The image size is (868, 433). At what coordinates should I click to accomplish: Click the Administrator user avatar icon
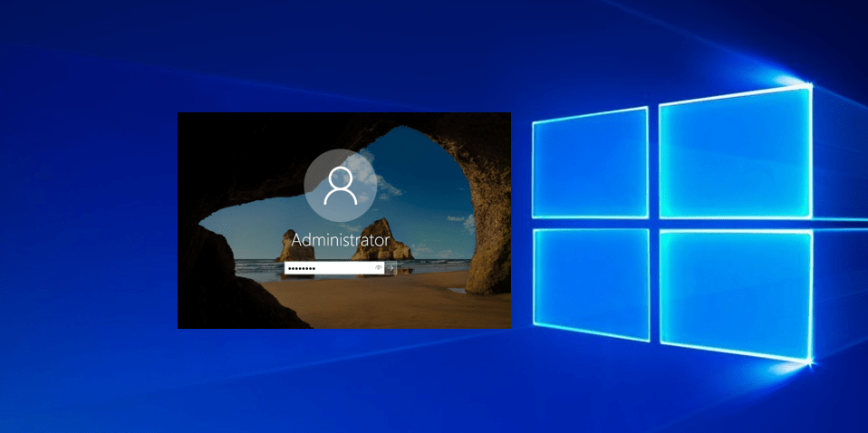341,185
